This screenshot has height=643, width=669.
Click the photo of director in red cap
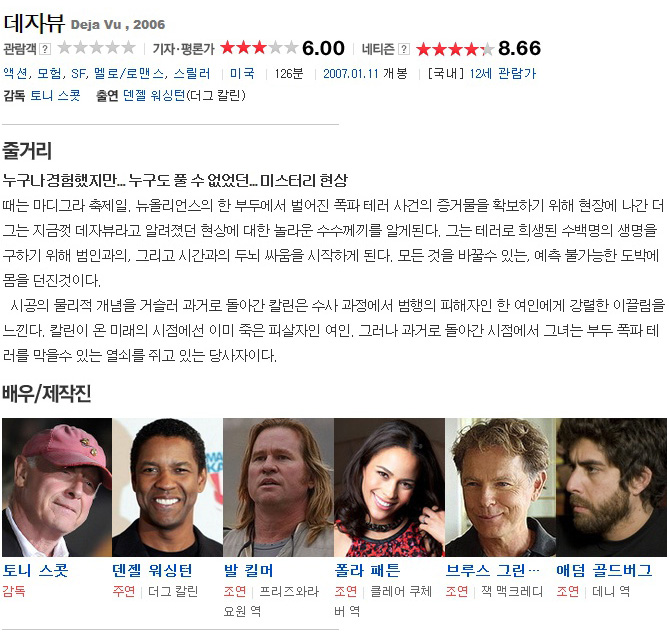coord(57,487)
